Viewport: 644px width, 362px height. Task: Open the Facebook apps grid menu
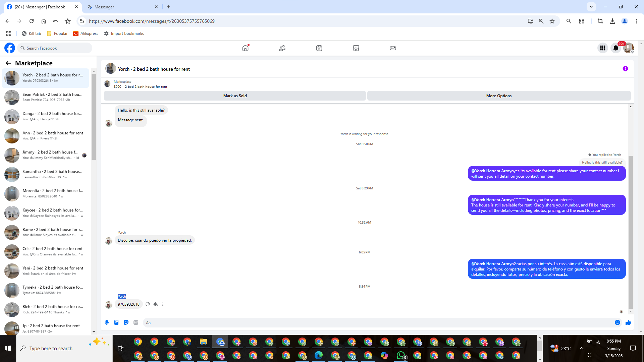[603, 48]
